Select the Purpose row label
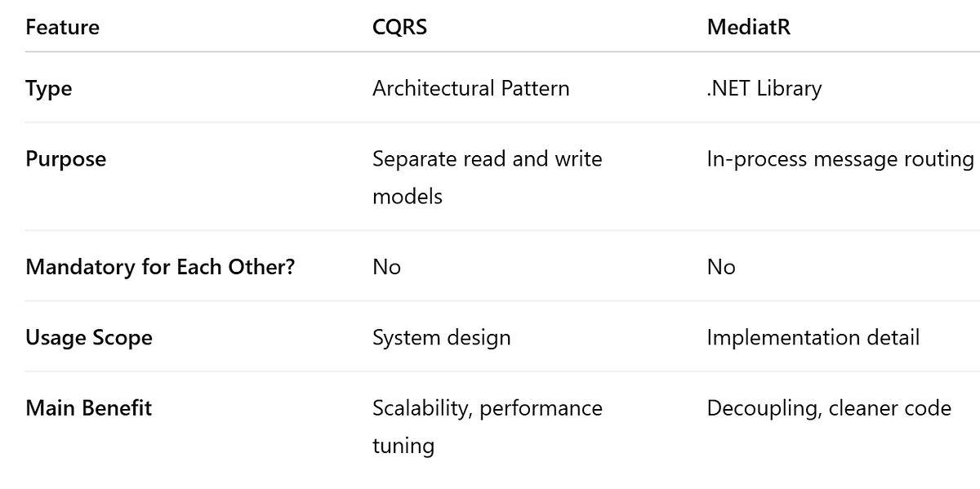 pos(65,158)
